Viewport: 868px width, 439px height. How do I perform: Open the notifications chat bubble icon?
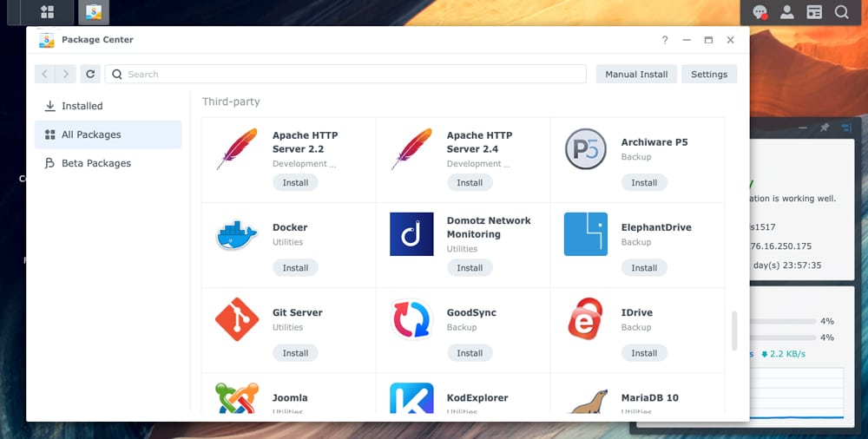[x=759, y=12]
